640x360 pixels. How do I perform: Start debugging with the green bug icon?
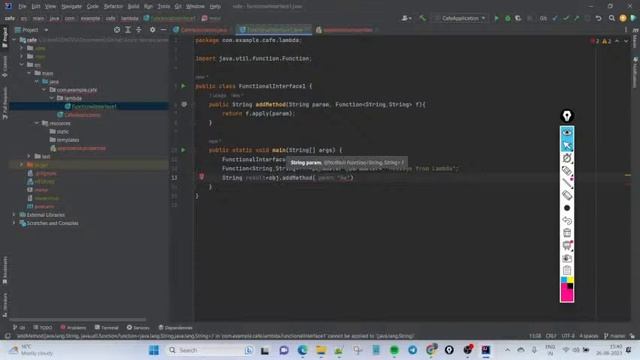coord(507,18)
